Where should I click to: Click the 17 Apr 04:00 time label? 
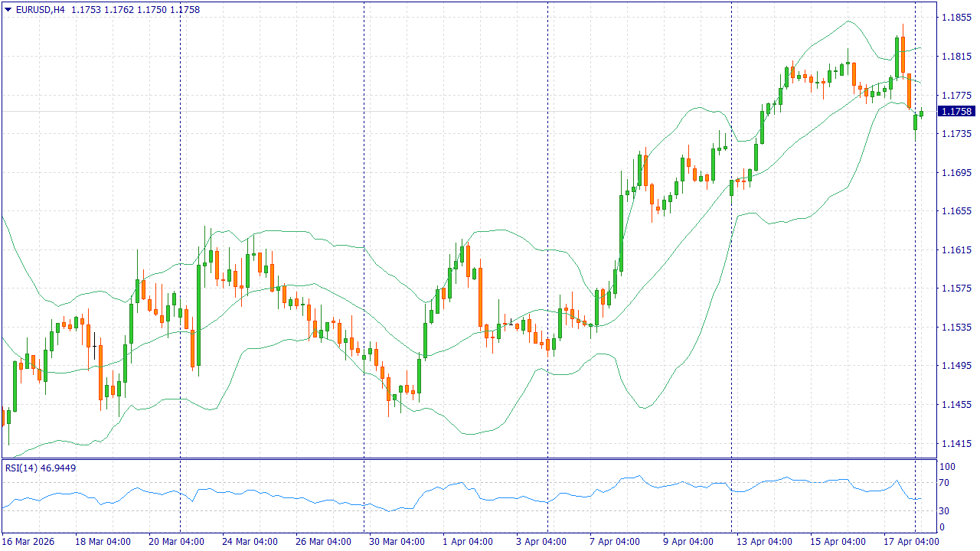[912, 542]
